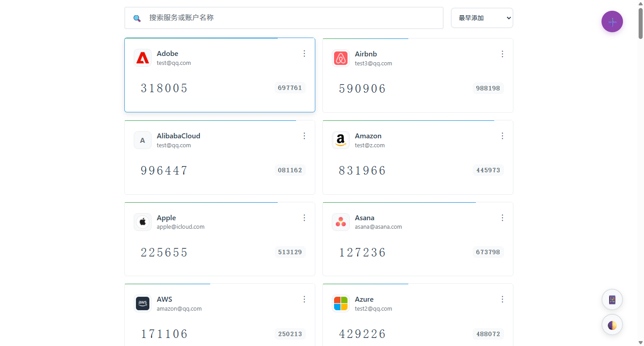Click the next code 988198 on Airbnb card
Image resolution: width=644 pixels, height=346 pixels.
click(x=487, y=88)
